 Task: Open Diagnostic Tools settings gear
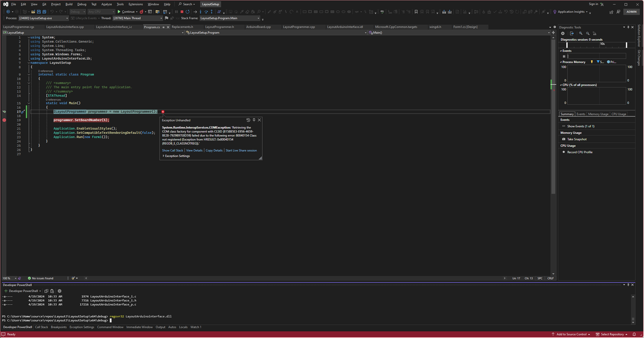click(x=562, y=33)
